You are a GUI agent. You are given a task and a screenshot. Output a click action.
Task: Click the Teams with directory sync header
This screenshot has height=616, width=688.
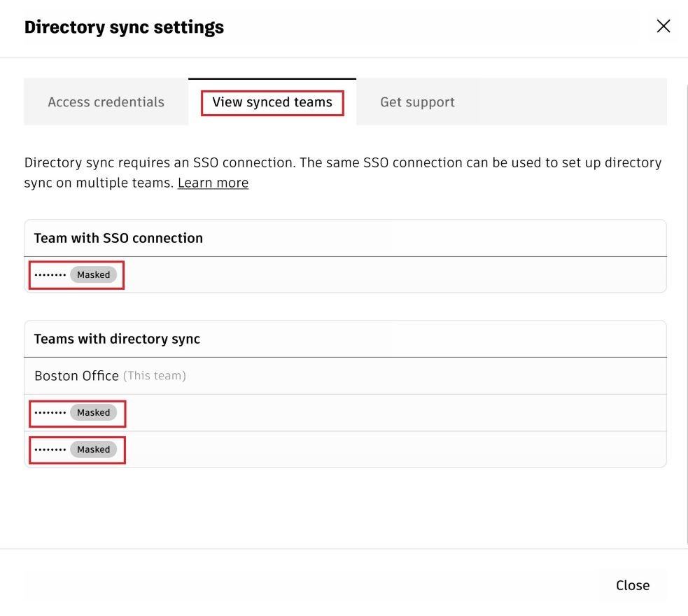tap(117, 339)
